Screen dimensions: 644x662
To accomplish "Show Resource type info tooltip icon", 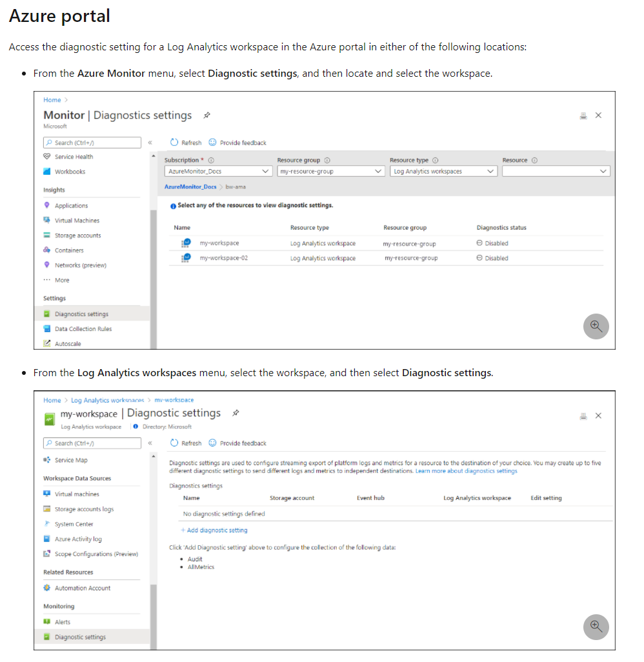I will click(436, 160).
